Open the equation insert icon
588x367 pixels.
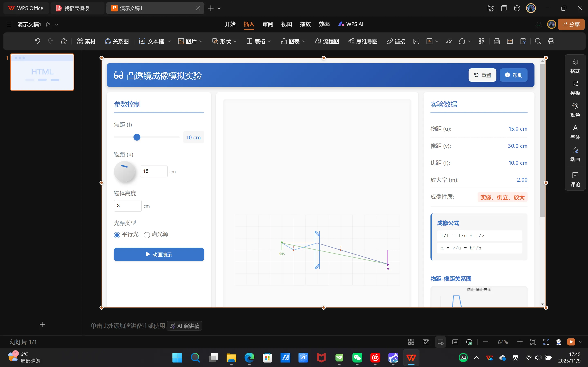(449, 41)
